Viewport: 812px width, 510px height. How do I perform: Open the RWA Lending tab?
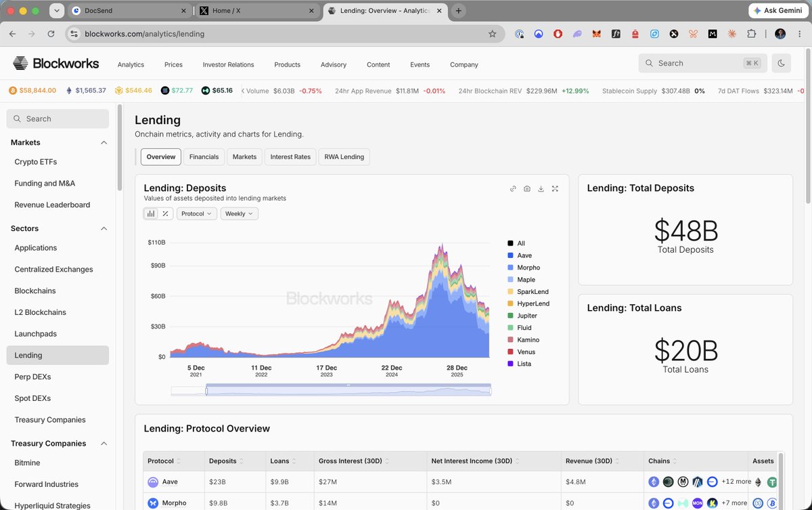click(x=344, y=156)
